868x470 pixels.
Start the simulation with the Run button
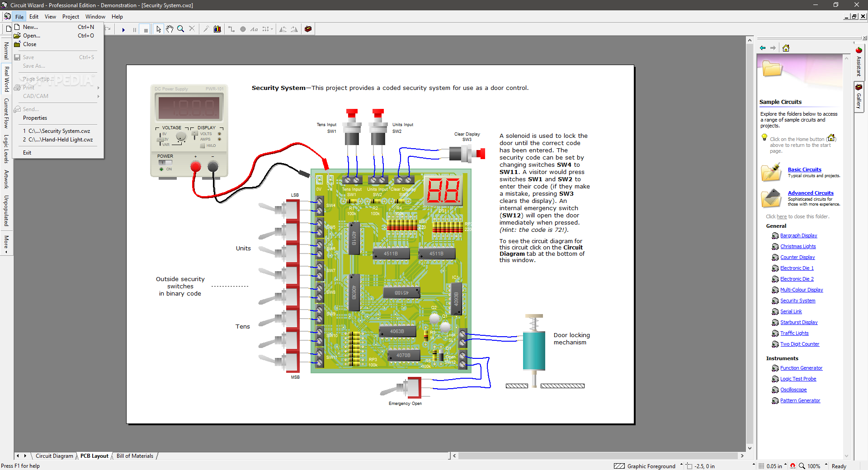pyautogui.click(x=123, y=29)
